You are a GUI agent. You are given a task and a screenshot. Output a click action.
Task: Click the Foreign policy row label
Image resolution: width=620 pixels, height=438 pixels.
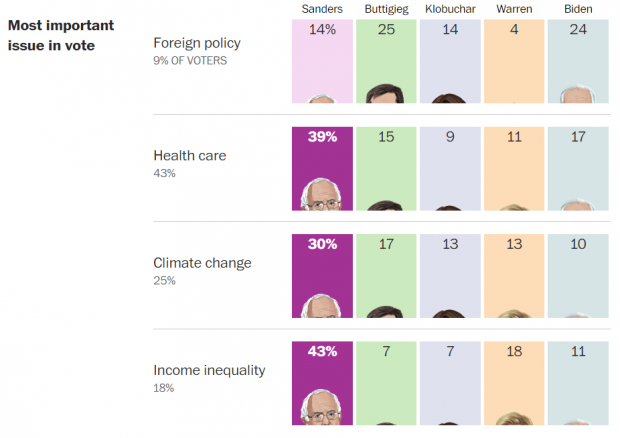pyautogui.click(x=197, y=43)
